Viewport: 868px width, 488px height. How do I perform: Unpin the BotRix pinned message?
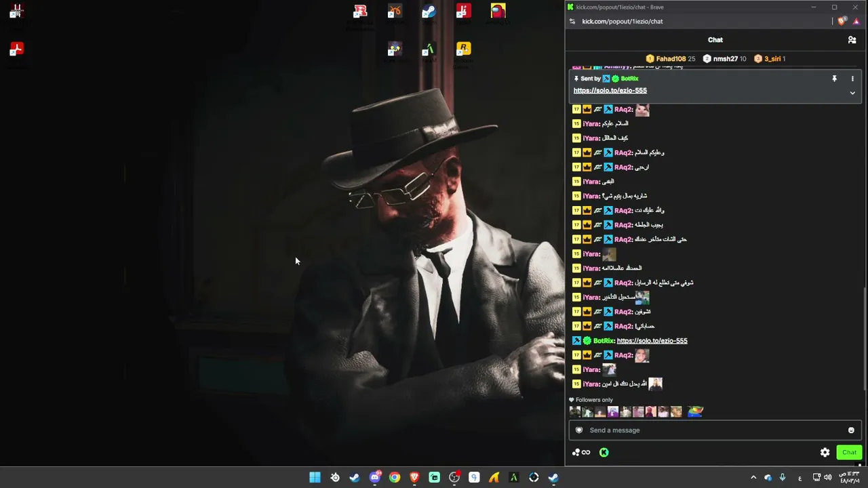pyautogui.click(x=834, y=79)
